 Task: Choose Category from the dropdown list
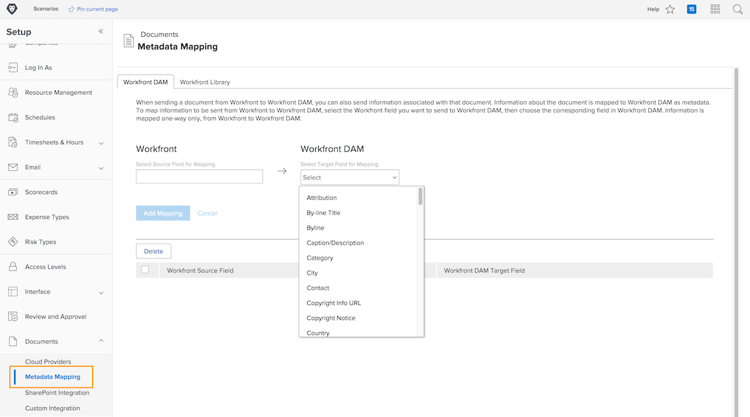(x=320, y=258)
